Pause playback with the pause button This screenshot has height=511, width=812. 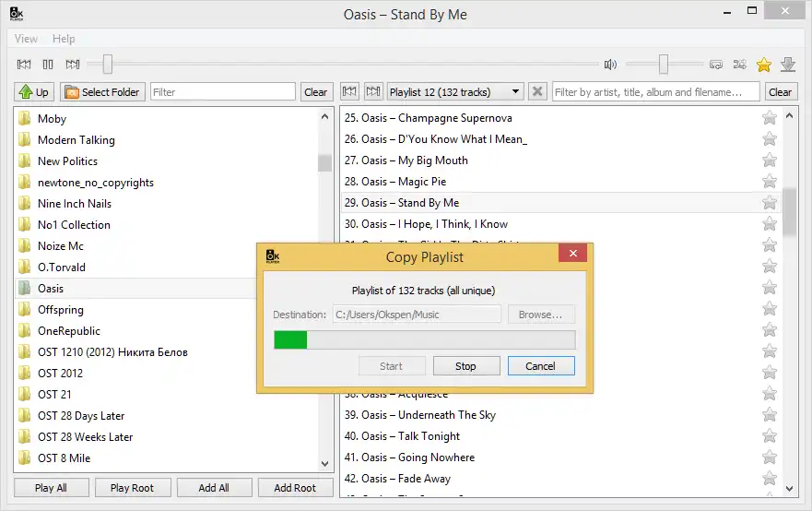(48, 65)
